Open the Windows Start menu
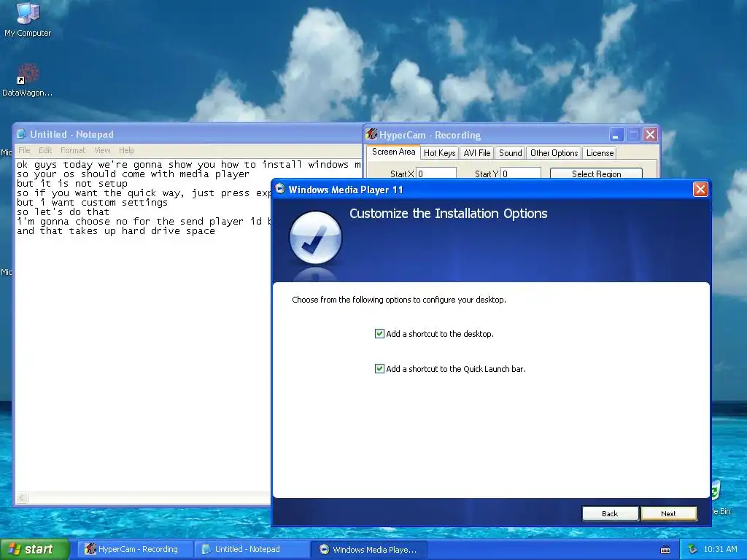 pyautogui.click(x=34, y=549)
